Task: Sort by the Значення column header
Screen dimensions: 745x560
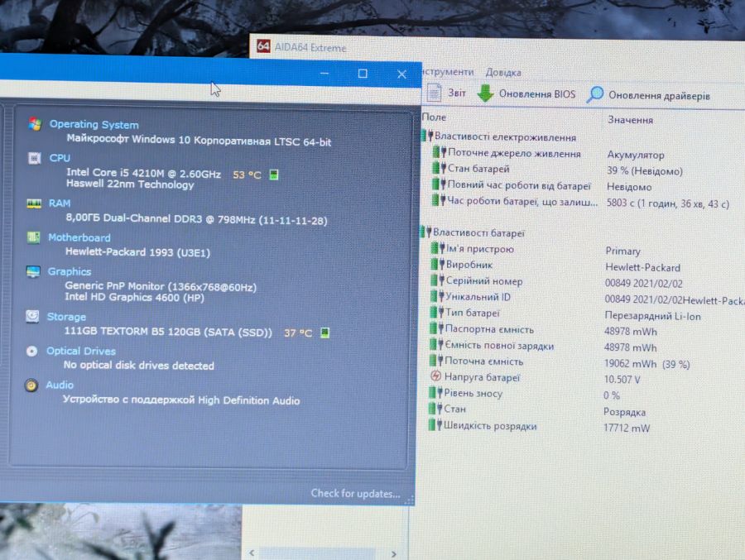Action: [x=630, y=120]
